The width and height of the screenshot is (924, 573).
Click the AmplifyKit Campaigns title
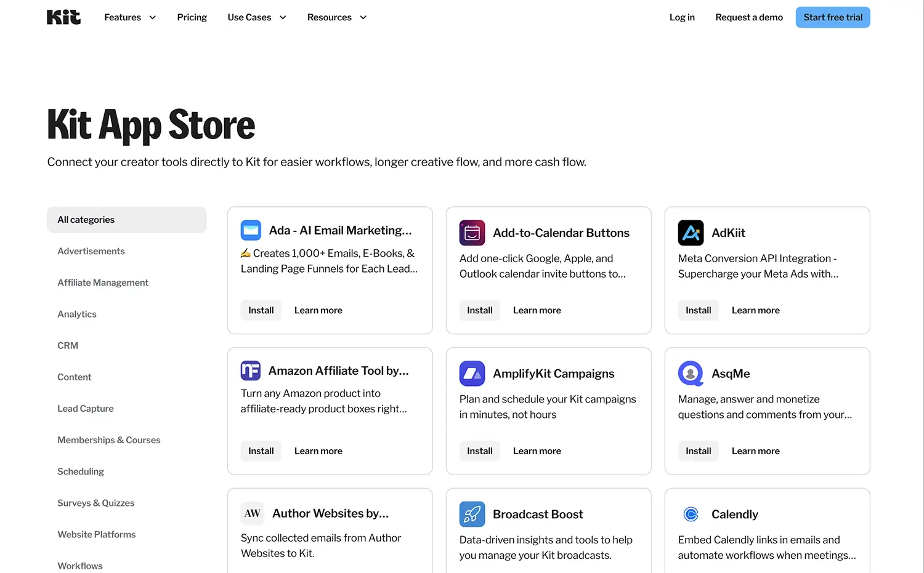click(x=554, y=374)
